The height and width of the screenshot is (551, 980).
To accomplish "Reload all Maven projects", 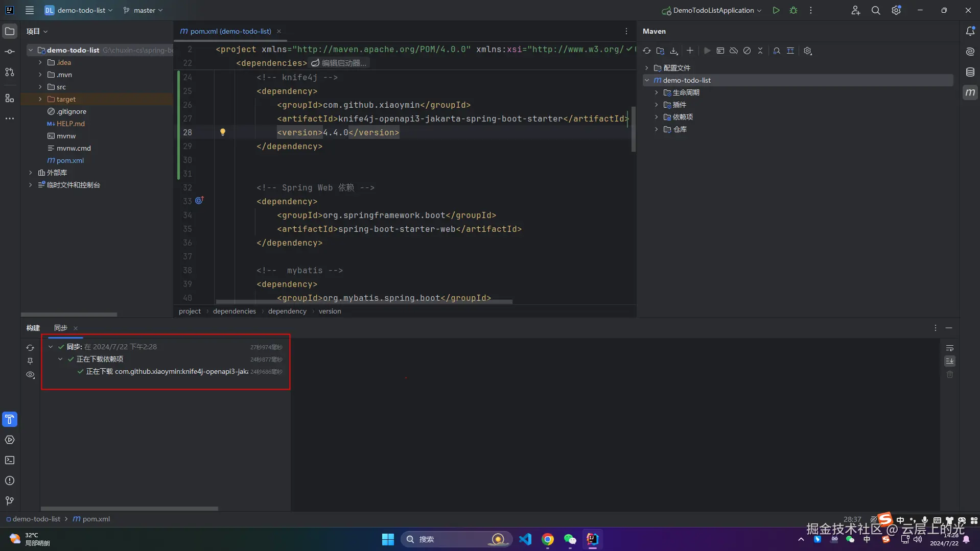I will 647,51.
